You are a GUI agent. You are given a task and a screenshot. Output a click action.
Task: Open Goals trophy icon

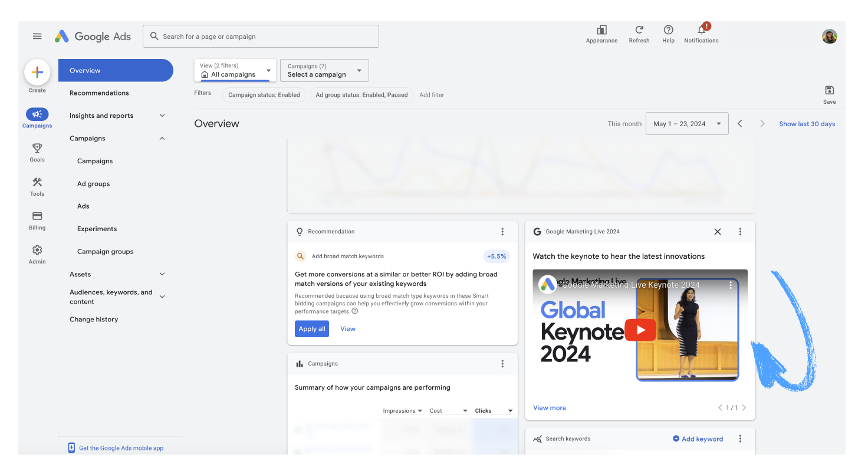37,148
